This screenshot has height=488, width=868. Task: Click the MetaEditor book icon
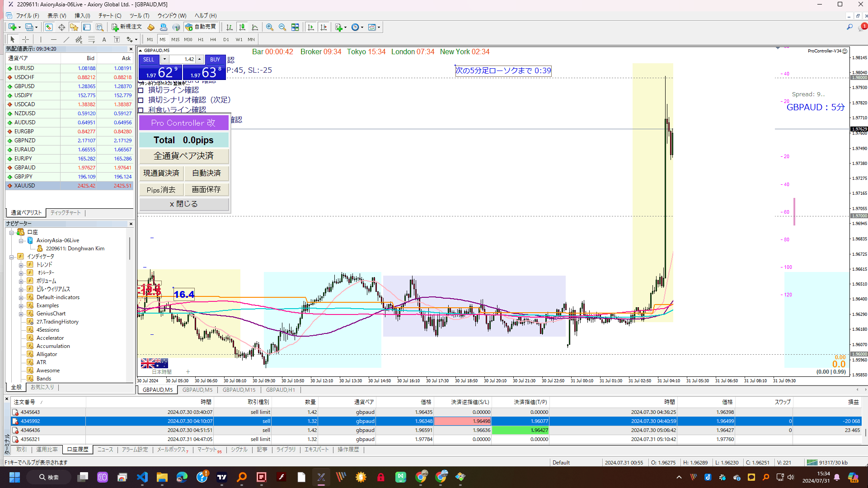pos(151,27)
